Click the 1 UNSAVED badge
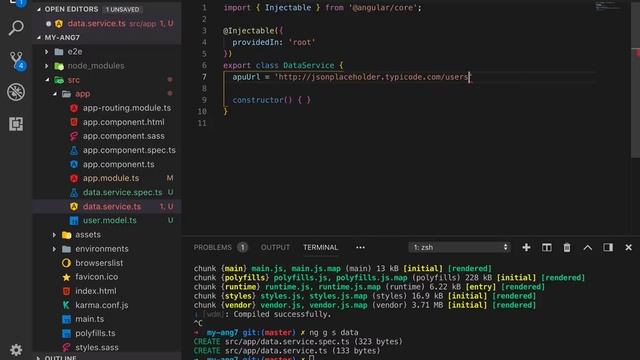The width and height of the screenshot is (640, 360). pyautogui.click(x=122, y=9)
